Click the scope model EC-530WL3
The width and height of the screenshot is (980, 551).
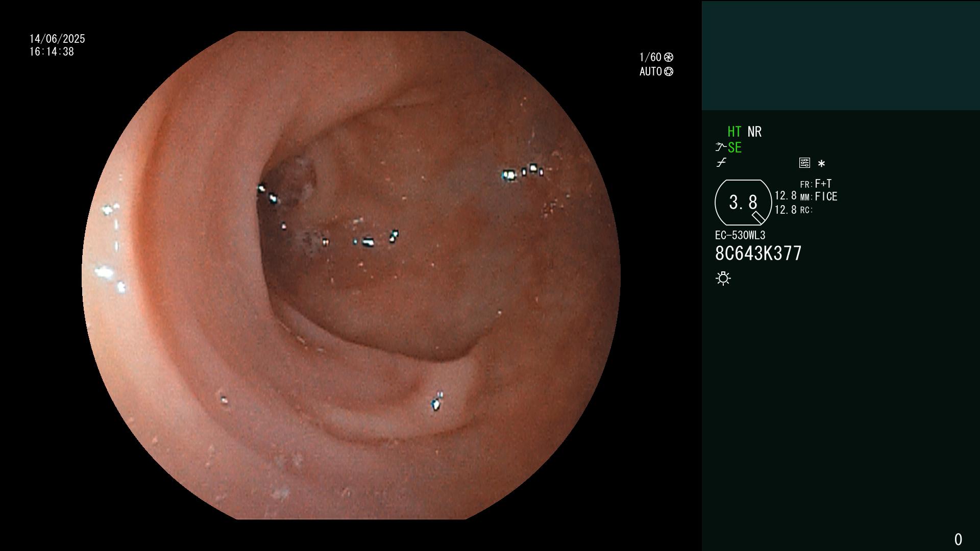point(740,235)
